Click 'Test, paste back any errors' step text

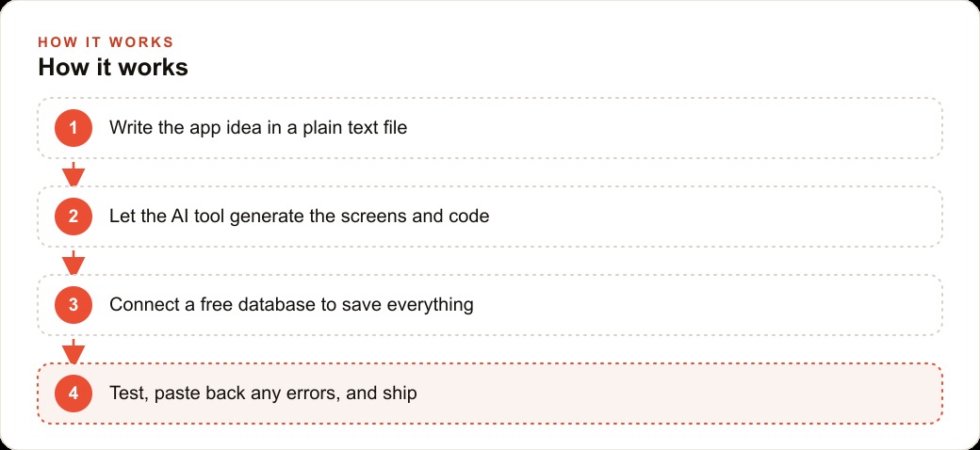point(263,394)
